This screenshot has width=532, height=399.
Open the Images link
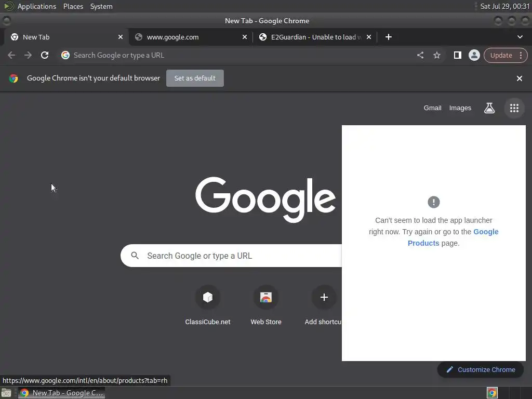(460, 108)
